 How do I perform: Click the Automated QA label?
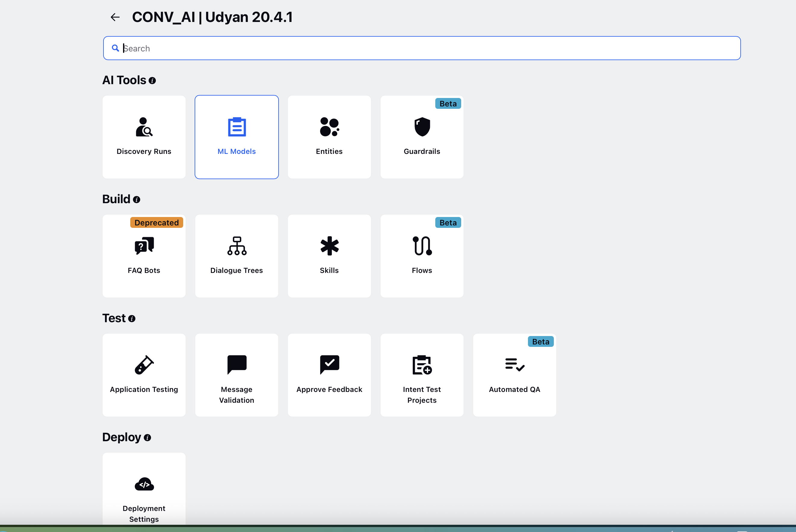[515, 390]
